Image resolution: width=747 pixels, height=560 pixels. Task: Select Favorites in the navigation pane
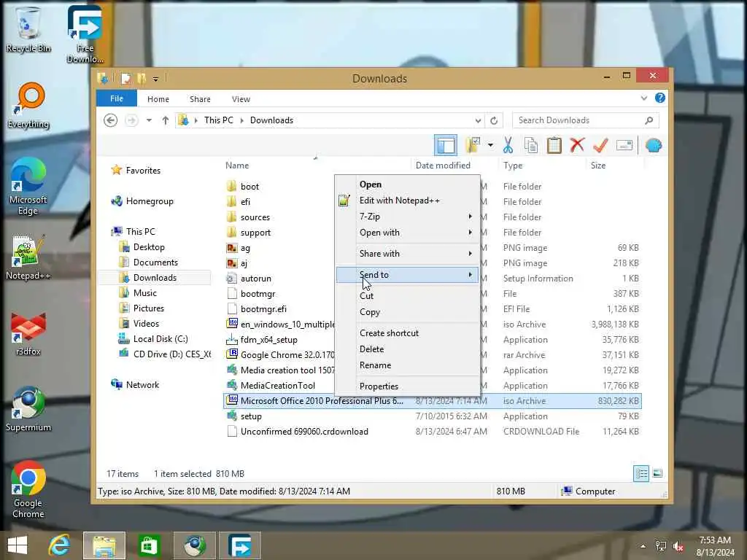coord(143,171)
